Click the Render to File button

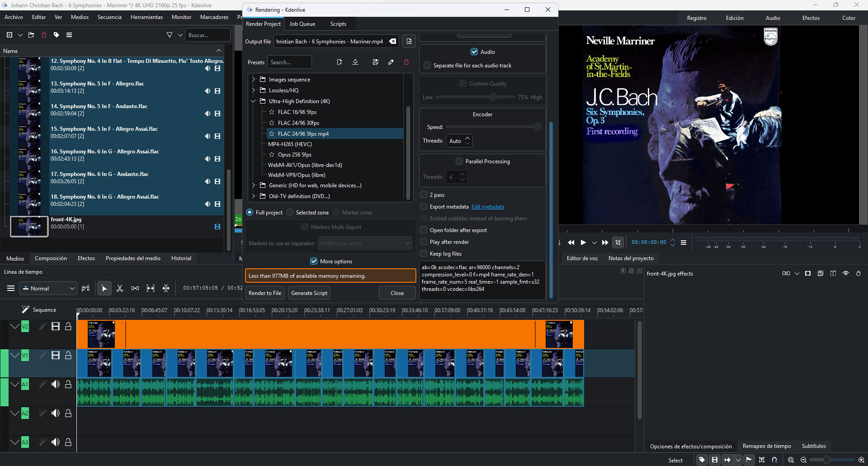point(265,293)
